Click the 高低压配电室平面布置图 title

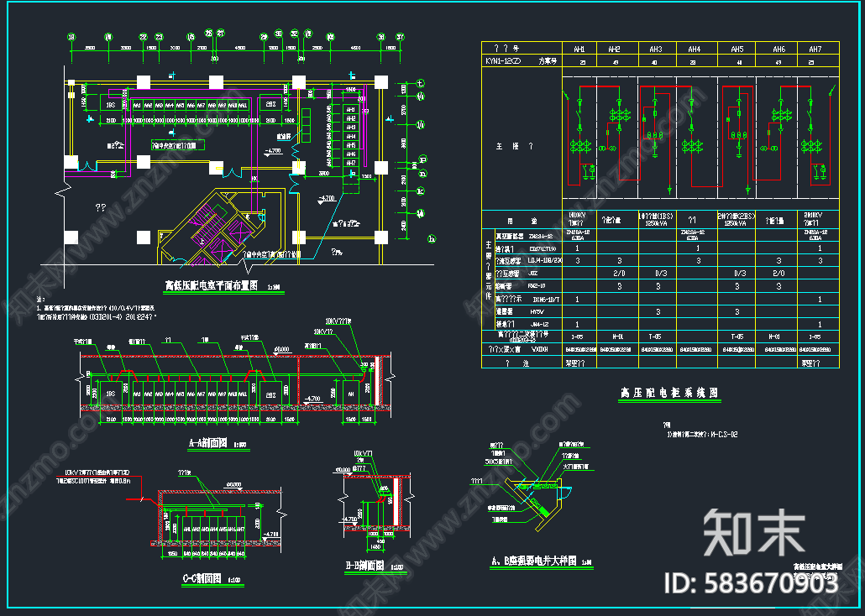point(213,286)
